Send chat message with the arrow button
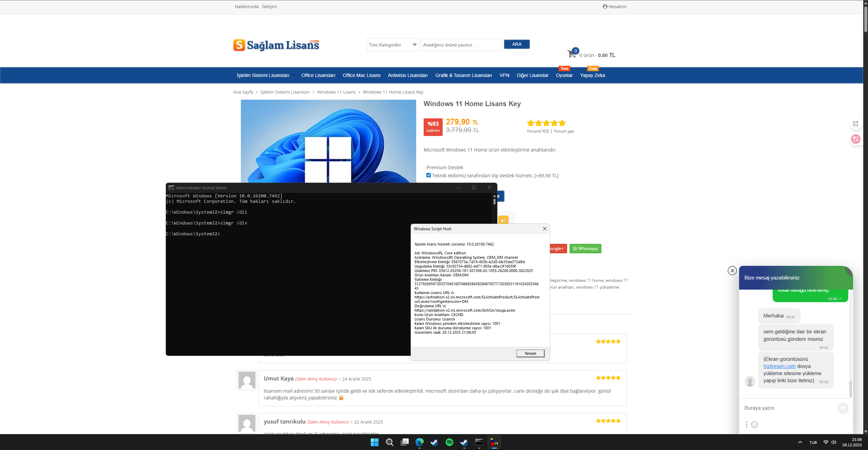868x450 pixels. [x=843, y=408]
